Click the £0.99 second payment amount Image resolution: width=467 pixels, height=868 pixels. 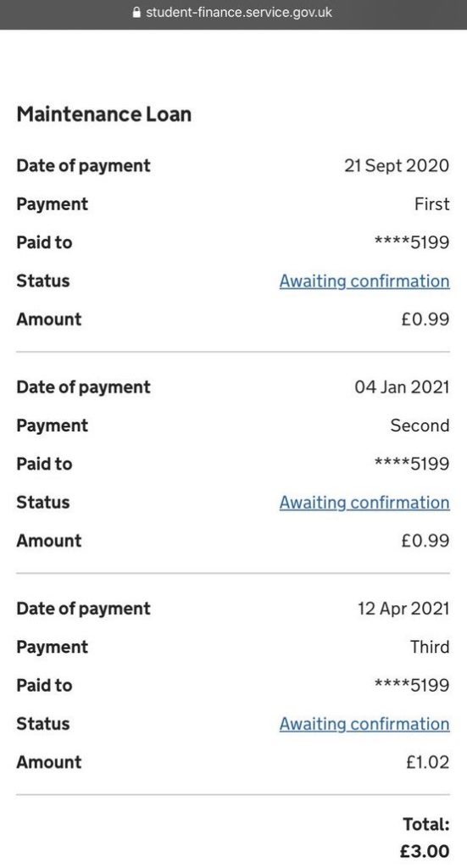(x=425, y=541)
